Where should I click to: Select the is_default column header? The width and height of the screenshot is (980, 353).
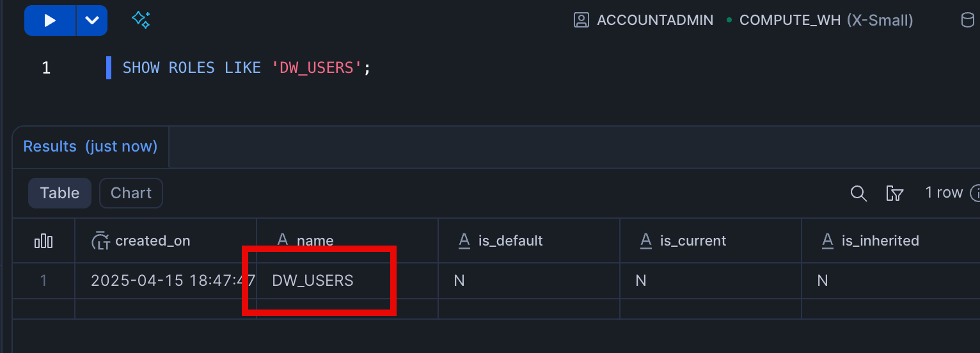tap(510, 241)
